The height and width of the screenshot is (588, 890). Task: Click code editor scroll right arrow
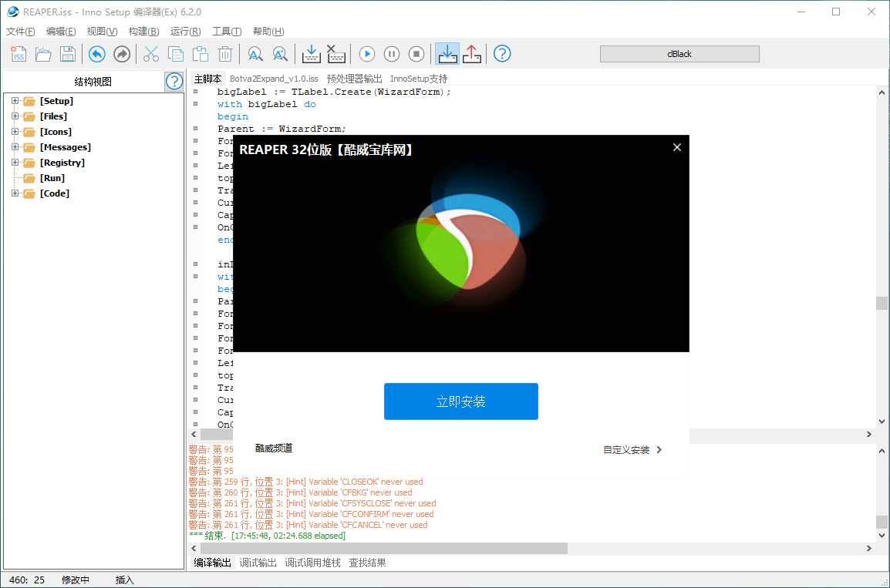[x=868, y=435]
